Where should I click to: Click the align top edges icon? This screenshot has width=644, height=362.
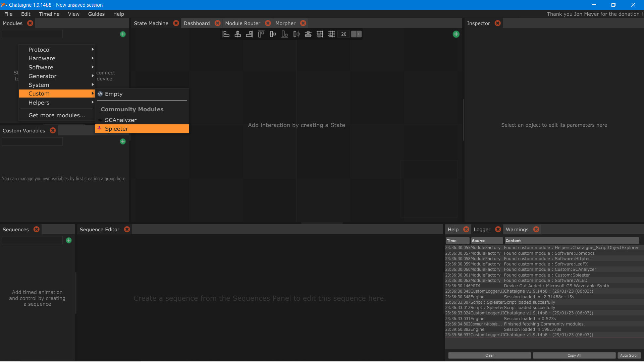pos(261,34)
